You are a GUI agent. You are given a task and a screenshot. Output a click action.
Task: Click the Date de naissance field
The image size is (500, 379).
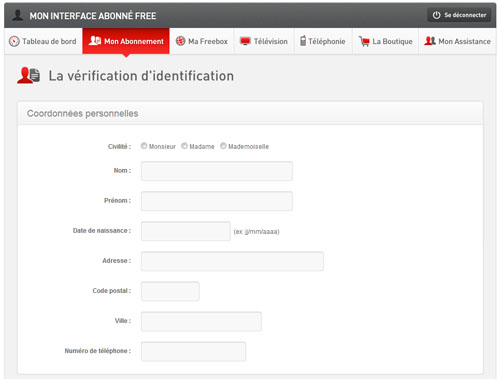[x=186, y=231]
